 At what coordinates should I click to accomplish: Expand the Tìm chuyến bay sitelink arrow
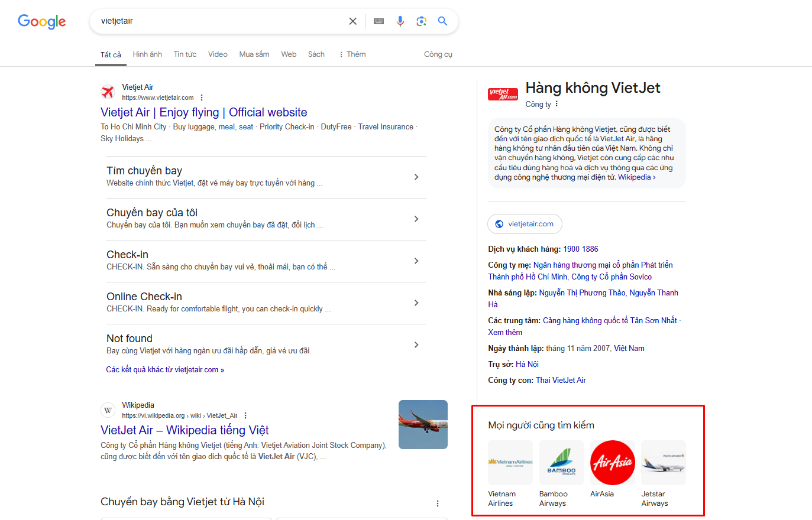[416, 177]
